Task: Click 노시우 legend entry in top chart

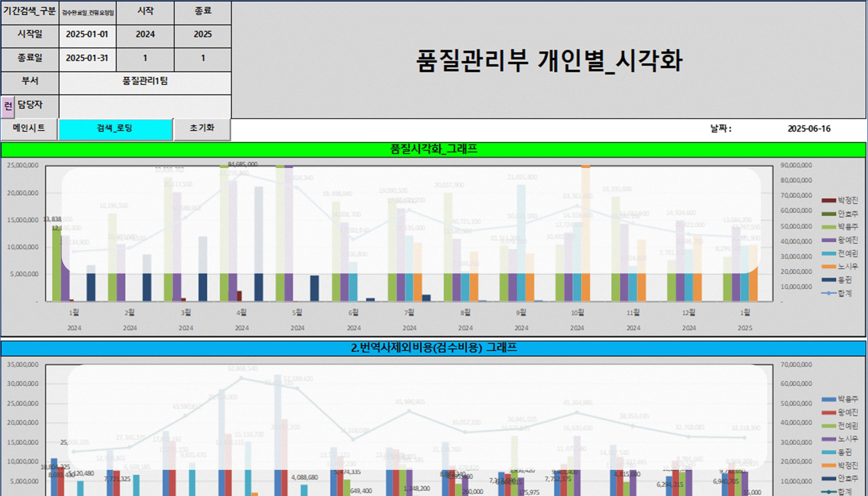Action: point(840,267)
